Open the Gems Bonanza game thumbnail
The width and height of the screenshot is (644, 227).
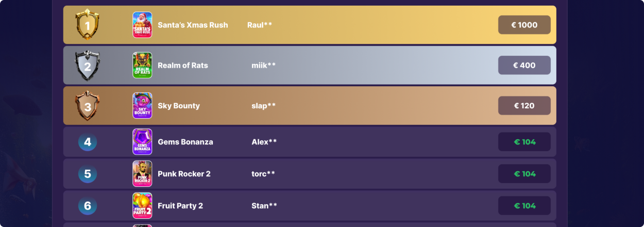[x=142, y=142]
